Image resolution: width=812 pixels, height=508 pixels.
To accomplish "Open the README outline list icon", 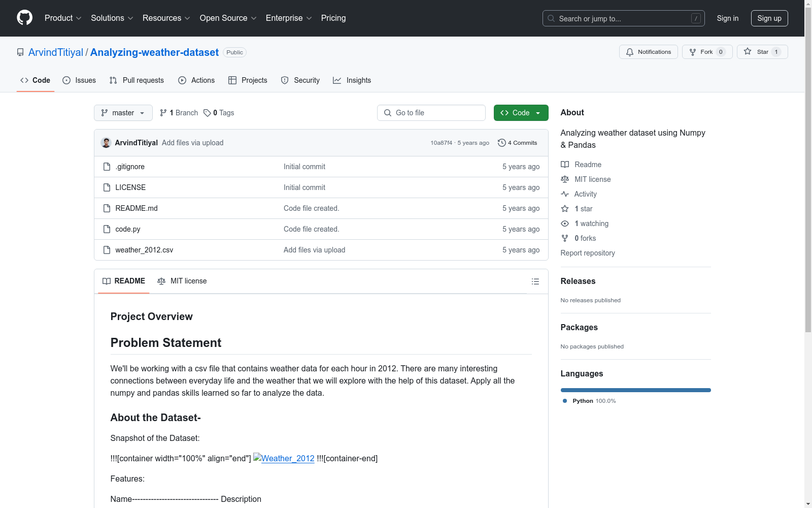I will coord(535,281).
